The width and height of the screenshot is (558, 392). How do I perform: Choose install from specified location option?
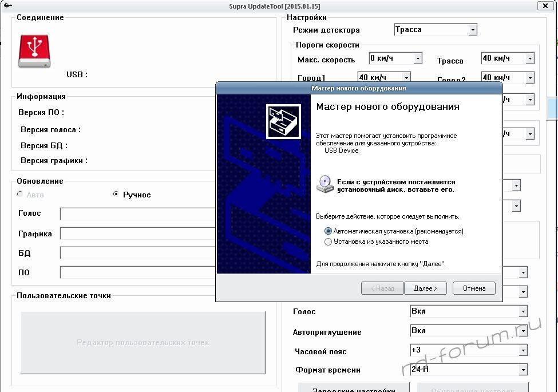pos(329,242)
